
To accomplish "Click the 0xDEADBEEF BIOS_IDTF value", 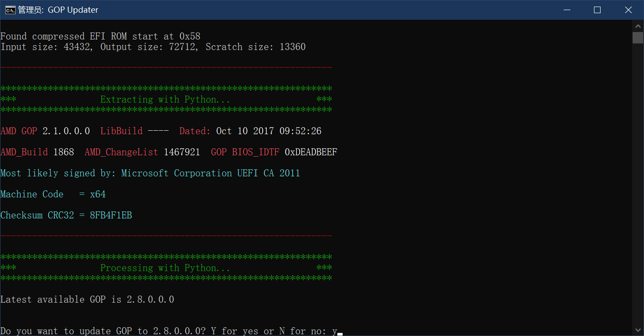I will [x=311, y=152].
